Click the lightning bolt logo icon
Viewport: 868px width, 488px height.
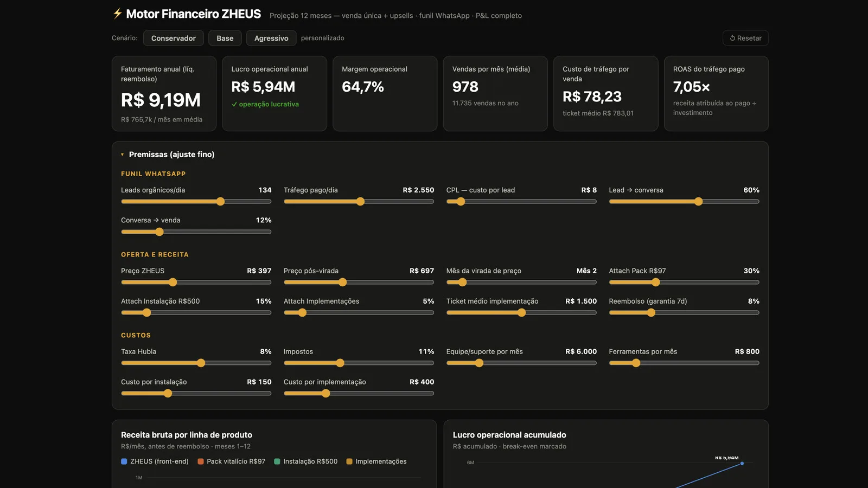tap(117, 14)
